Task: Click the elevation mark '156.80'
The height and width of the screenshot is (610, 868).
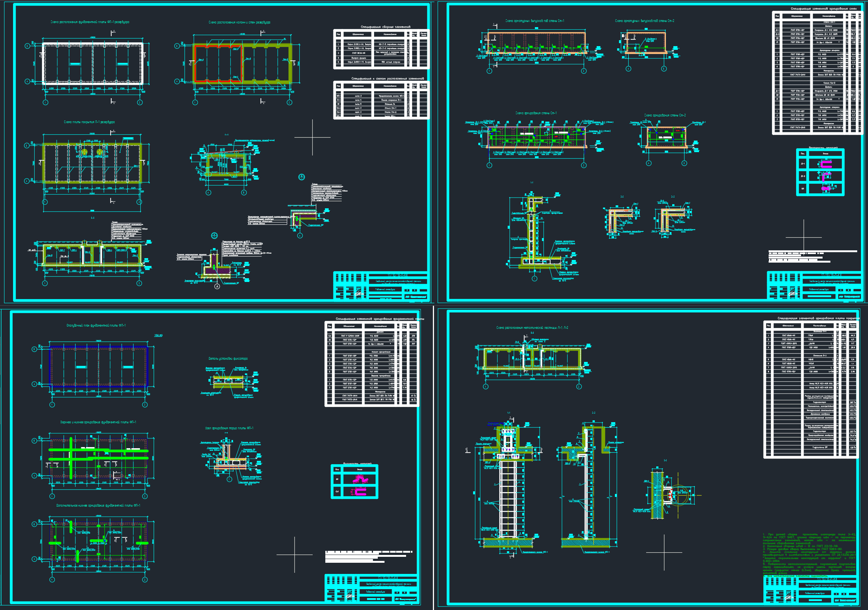Action: point(159,335)
